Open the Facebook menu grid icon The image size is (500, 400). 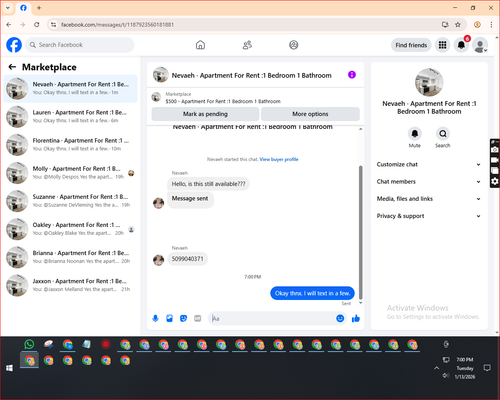pos(442,45)
